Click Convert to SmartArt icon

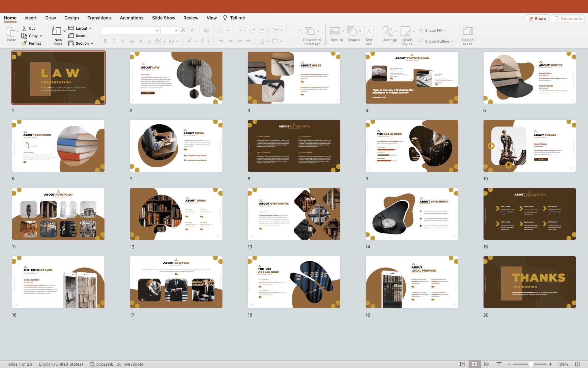[x=310, y=31]
